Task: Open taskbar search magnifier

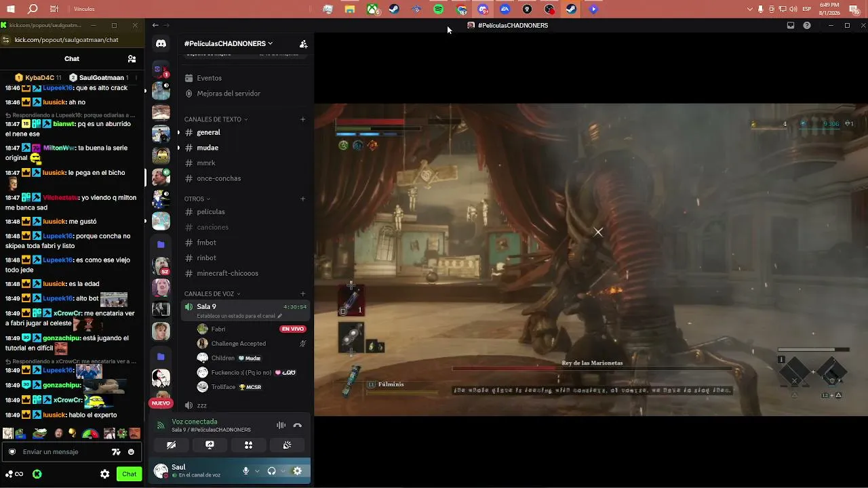Action: [x=33, y=9]
